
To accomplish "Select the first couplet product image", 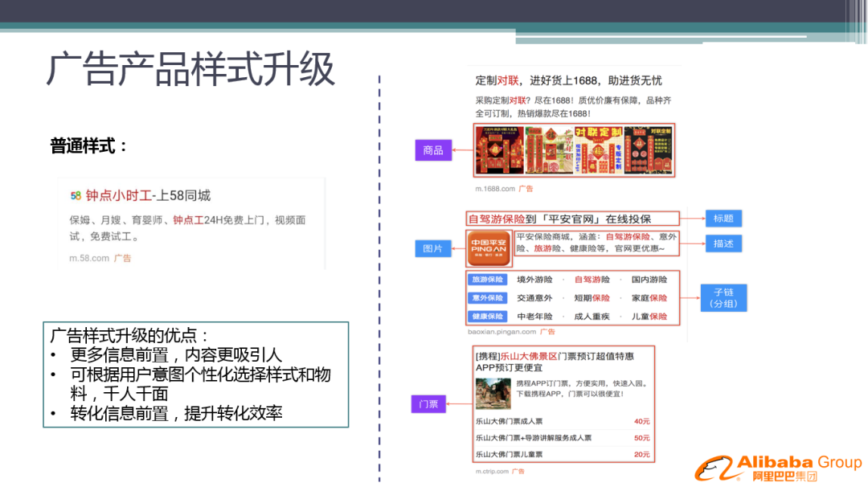I will [500, 150].
